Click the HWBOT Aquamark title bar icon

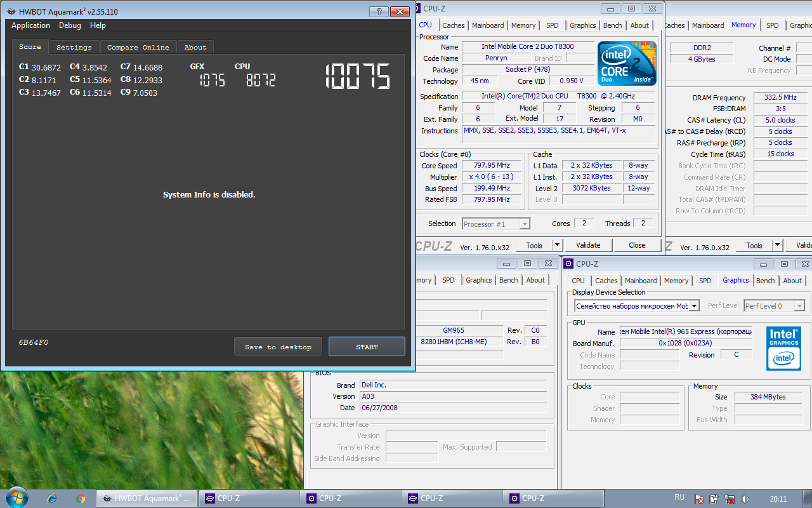click(x=11, y=11)
